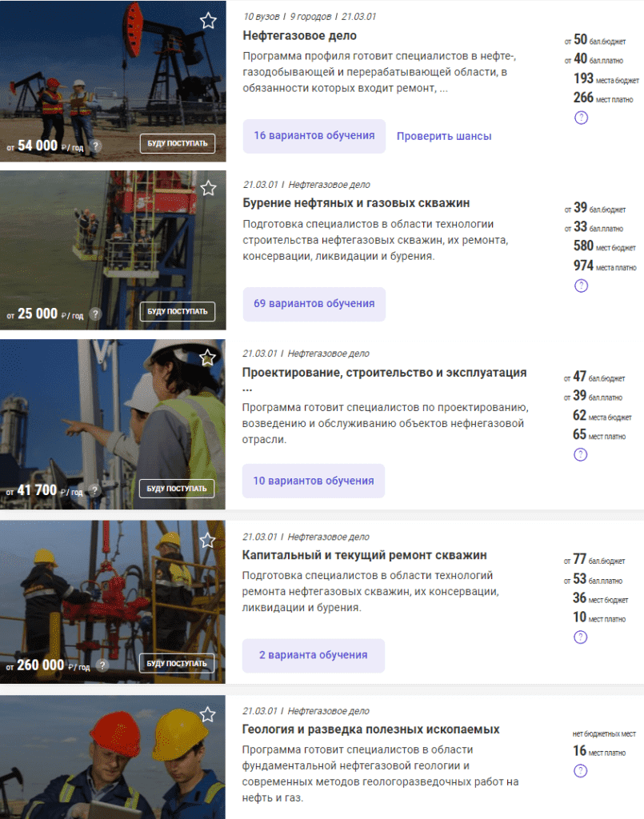Click the «?» icon under 974 места платно
Image resolution: width=644 pixels, height=819 pixels.
click(x=582, y=285)
